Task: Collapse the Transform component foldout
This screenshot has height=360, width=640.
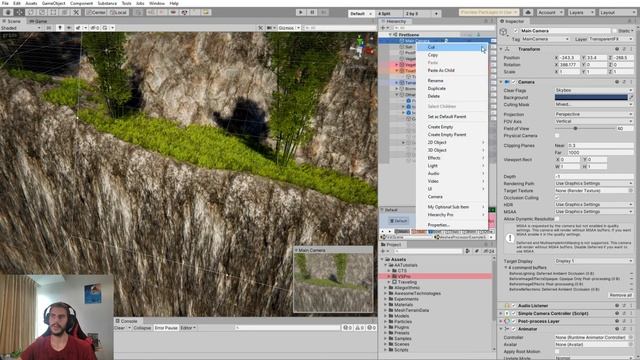Action: [501, 49]
